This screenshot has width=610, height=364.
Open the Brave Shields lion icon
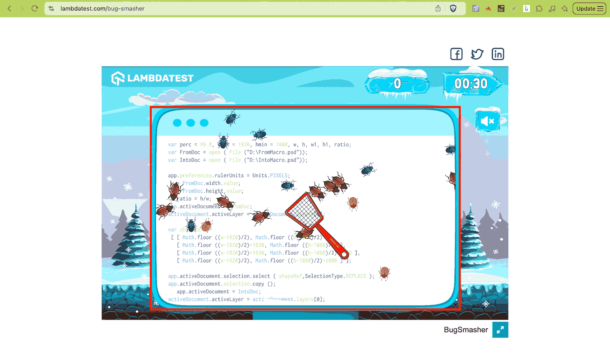coord(453,8)
